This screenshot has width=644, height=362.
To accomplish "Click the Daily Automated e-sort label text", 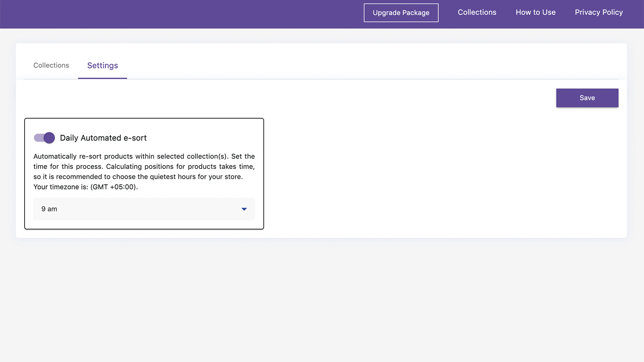I will [x=103, y=138].
